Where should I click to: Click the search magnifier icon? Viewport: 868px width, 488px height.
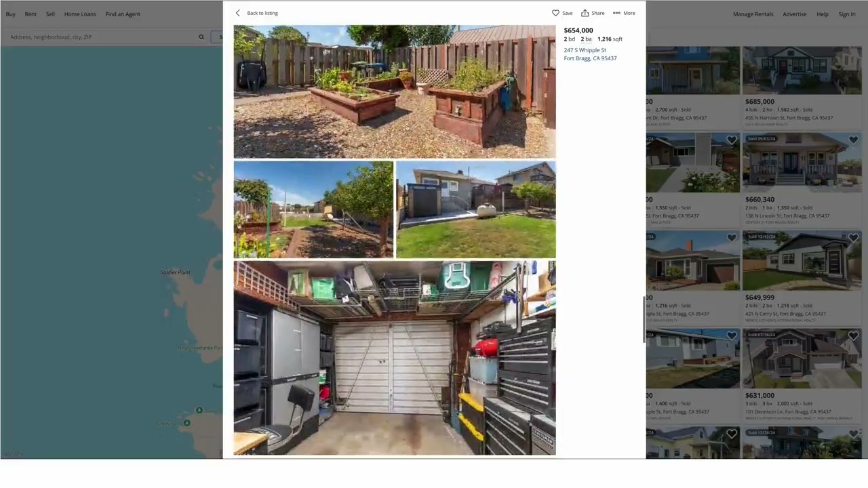point(201,37)
